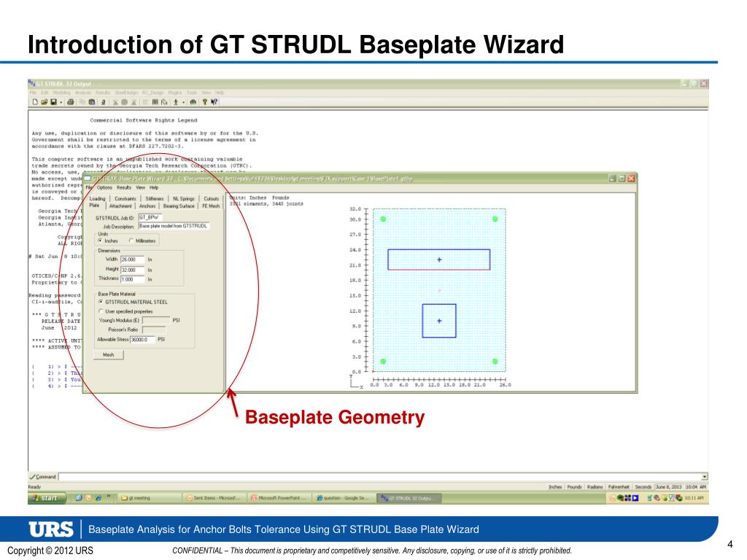Switch to the Constraints tab
This screenshot has height=560, width=747.
click(125, 198)
